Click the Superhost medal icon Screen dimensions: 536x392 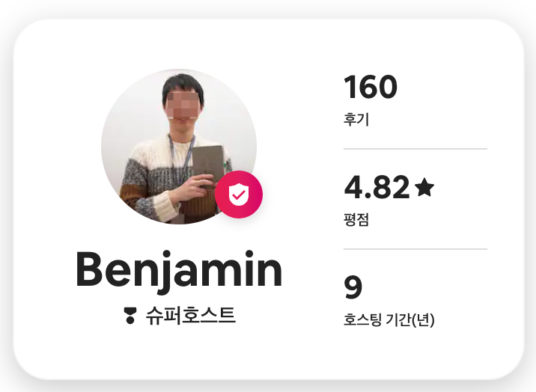click(x=130, y=316)
